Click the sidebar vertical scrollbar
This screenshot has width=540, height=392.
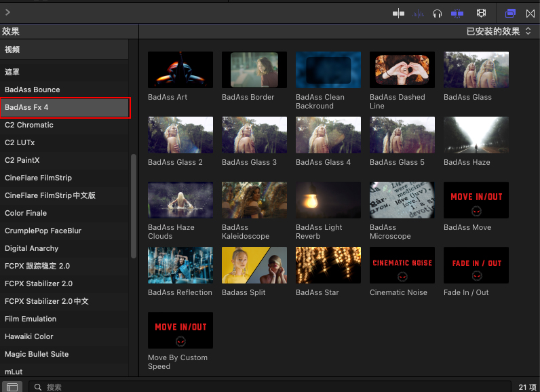[x=134, y=205]
